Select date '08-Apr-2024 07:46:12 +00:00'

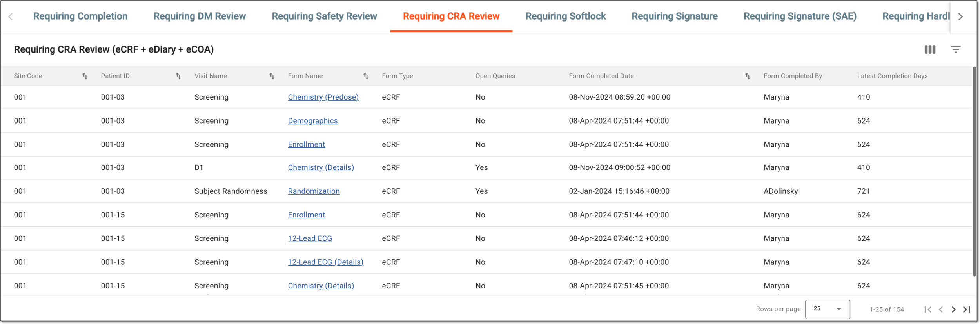(x=619, y=238)
